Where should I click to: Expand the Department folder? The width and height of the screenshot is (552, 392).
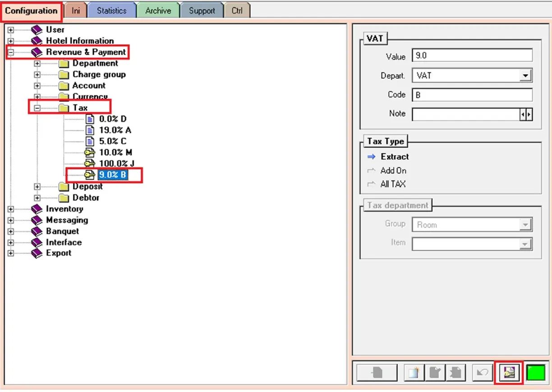pos(37,64)
